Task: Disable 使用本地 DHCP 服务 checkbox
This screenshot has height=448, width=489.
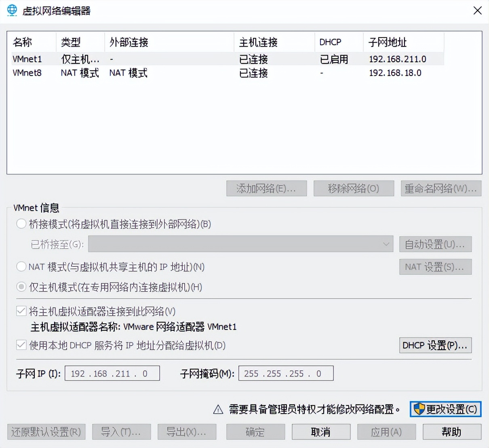Action: (21, 345)
